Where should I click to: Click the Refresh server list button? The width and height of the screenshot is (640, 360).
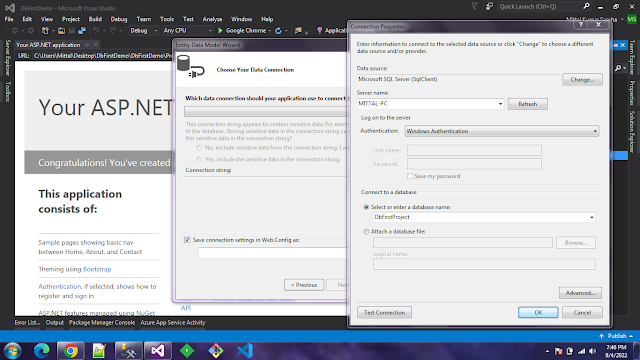coord(527,104)
